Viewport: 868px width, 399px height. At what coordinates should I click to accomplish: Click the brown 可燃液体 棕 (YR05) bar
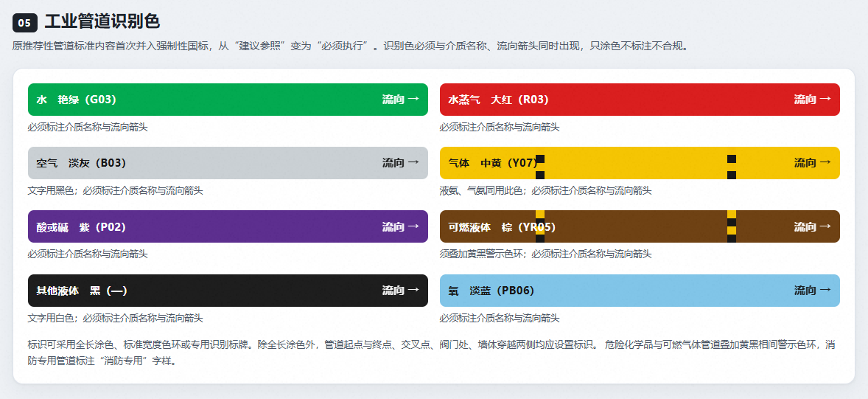click(x=640, y=226)
